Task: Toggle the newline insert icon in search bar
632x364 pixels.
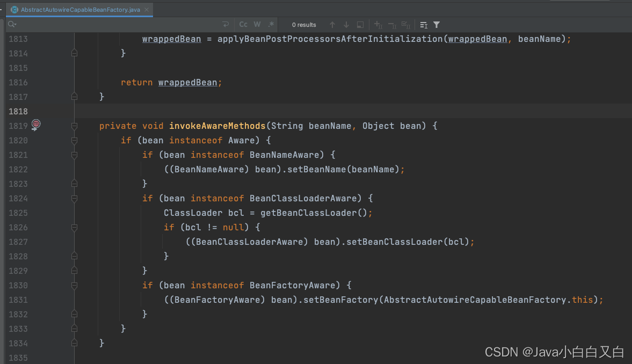Action: [x=225, y=24]
